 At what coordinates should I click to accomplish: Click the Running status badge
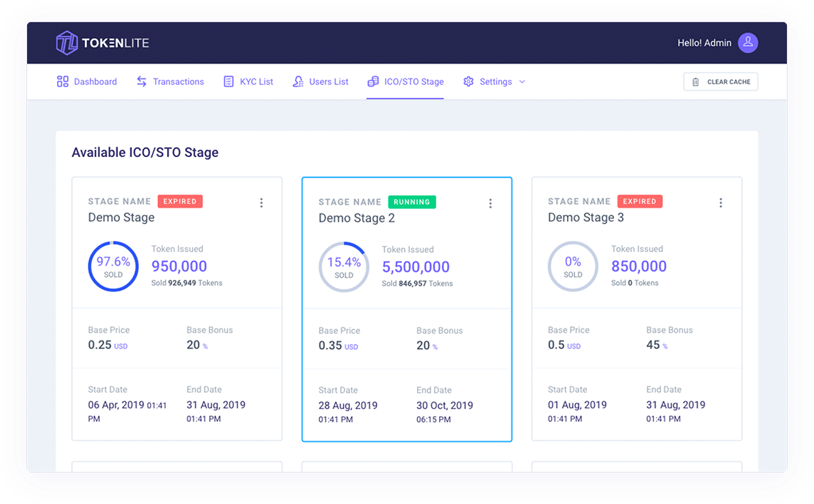(412, 202)
